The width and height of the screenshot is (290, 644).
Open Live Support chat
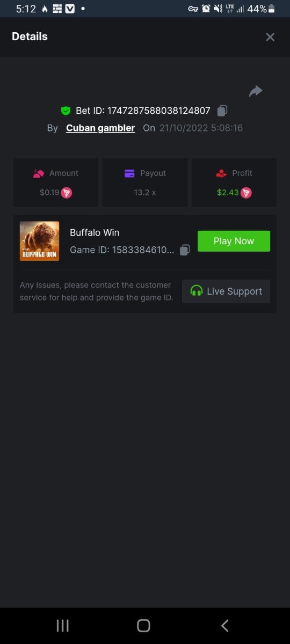pos(226,291)
